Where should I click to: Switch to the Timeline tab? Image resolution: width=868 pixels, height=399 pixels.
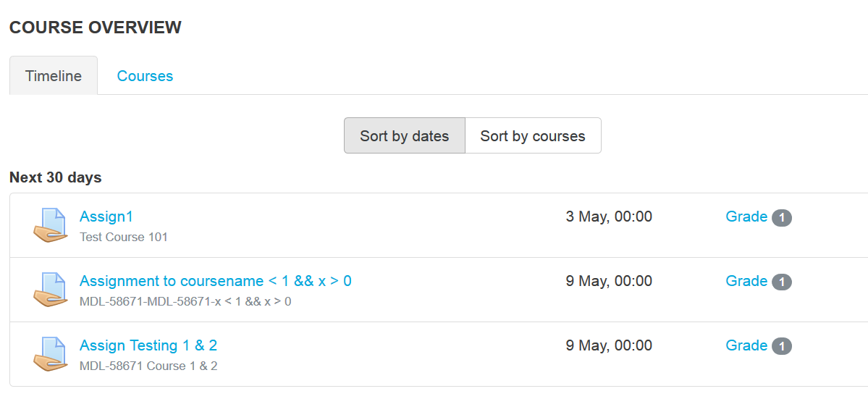click(54, 76)
